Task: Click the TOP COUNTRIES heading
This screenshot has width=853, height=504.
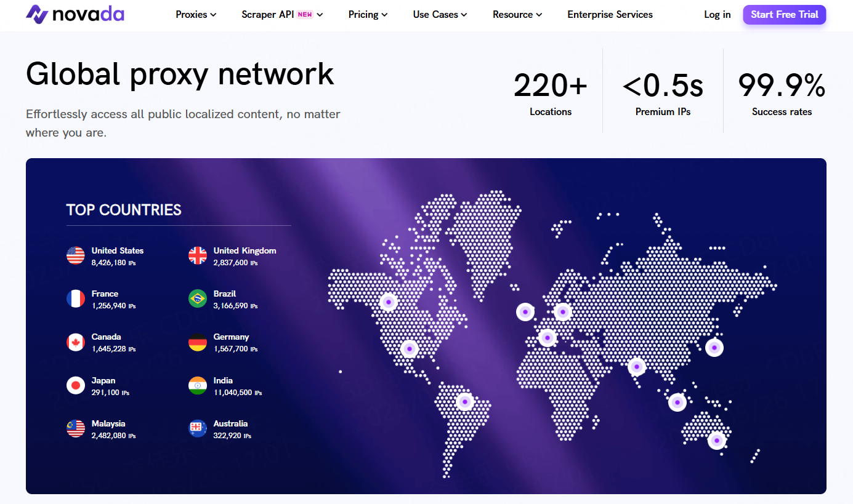Action: point(124,210)
